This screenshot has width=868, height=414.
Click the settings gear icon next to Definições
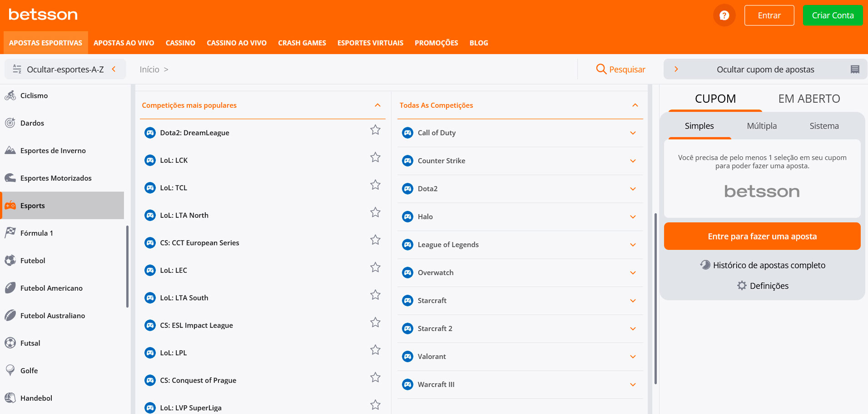coord(742,285)
